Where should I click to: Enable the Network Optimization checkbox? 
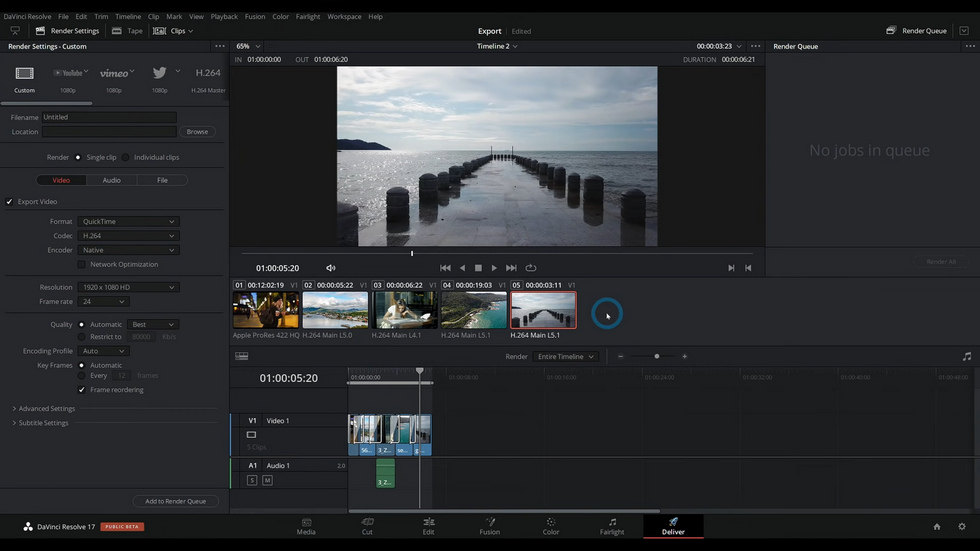click(x=81, y=264)
